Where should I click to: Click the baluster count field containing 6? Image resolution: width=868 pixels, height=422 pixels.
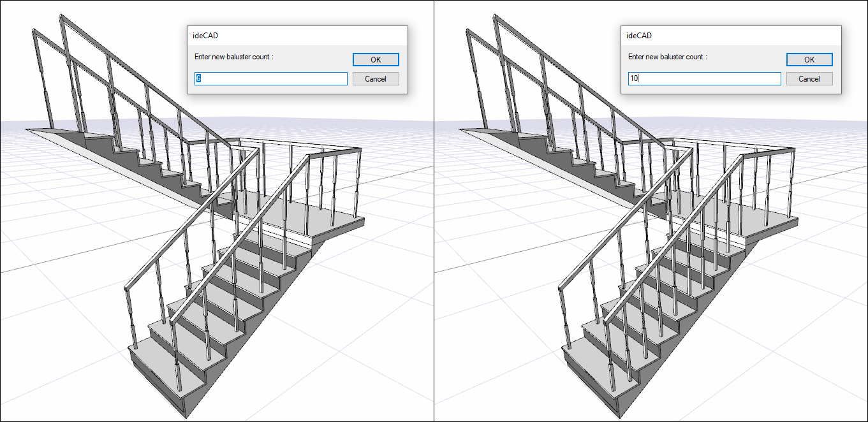tap(271, 79)
